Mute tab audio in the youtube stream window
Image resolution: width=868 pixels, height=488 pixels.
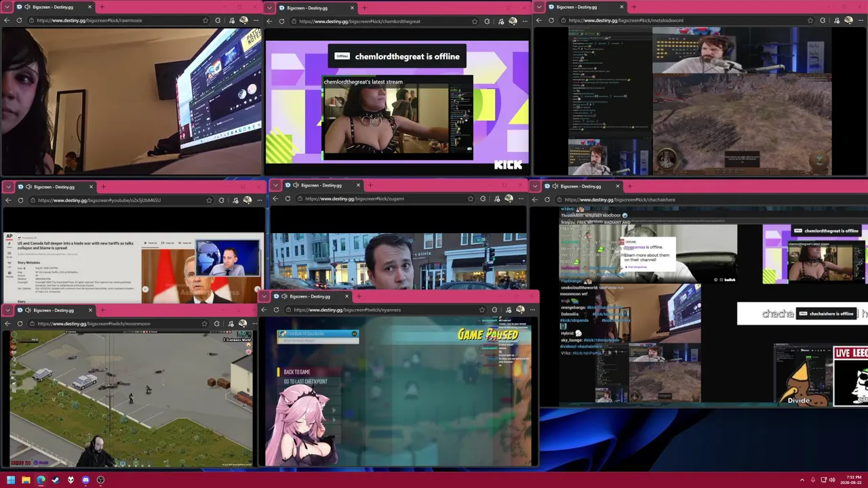[x=28, y=186]
